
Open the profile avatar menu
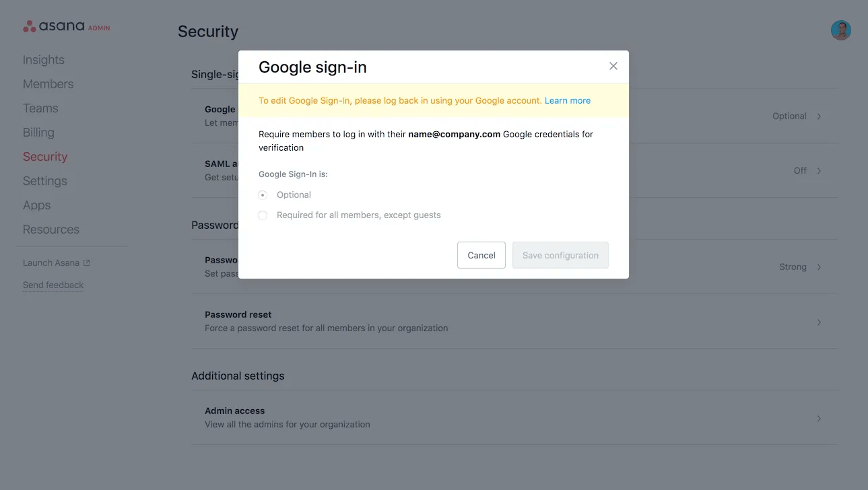840,30
